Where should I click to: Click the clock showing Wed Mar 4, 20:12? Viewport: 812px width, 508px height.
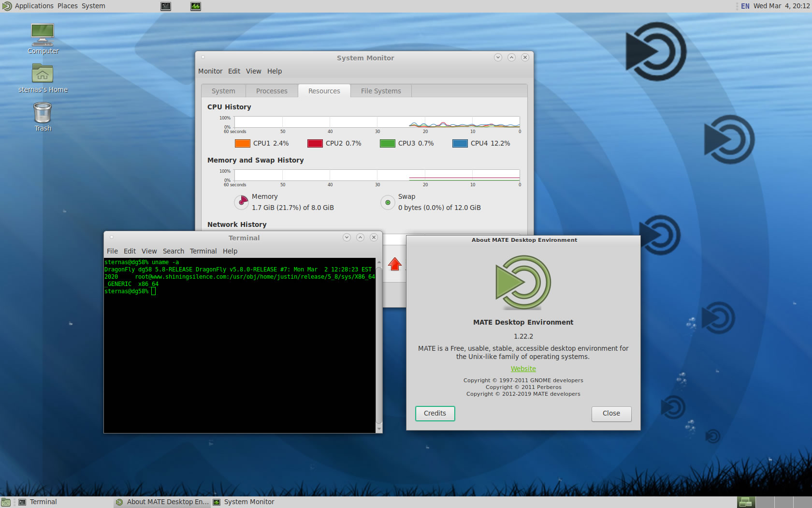coord(782,6)
